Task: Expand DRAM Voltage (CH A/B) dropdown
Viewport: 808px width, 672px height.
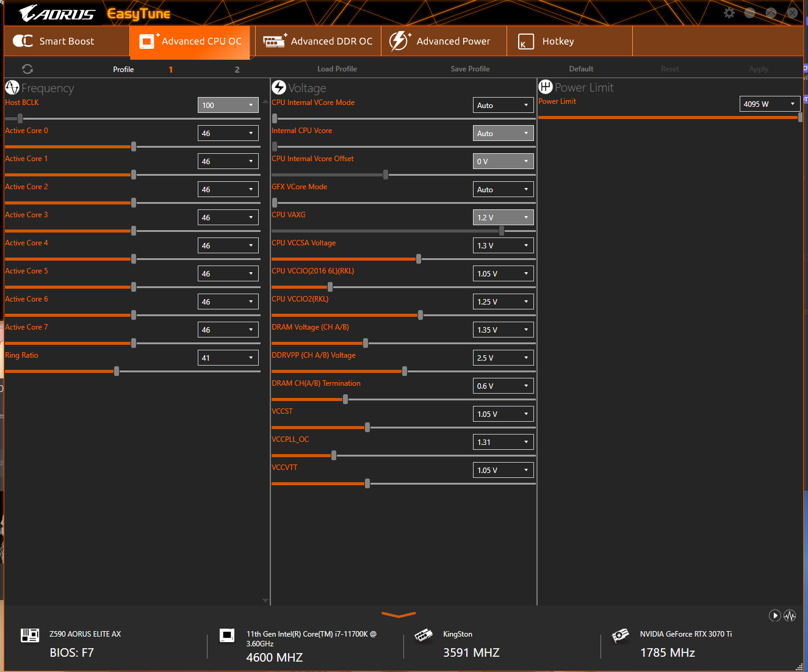Action: point(503,330)
